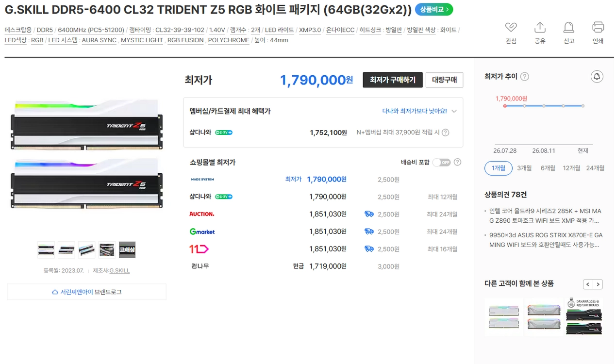Click MADE SYSTEM price 1,790,000원
The width and height of the screenshot is (616, 364).
327,180
